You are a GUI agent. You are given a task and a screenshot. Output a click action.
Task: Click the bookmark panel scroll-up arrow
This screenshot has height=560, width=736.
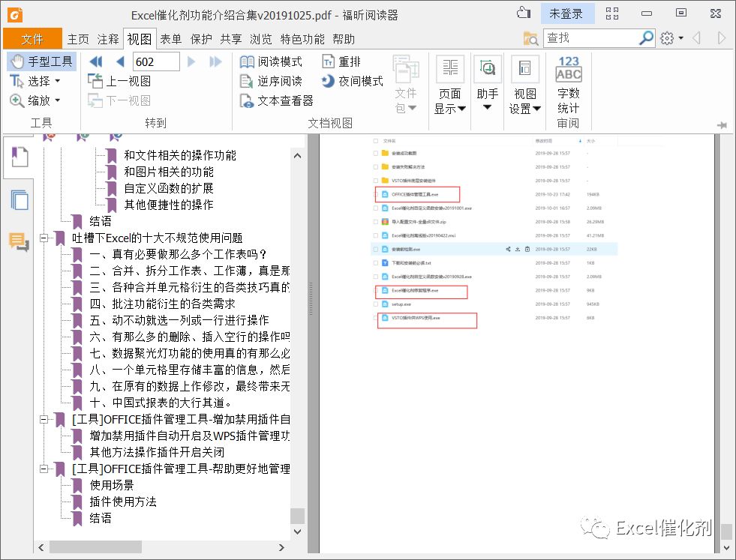point(297,156)
